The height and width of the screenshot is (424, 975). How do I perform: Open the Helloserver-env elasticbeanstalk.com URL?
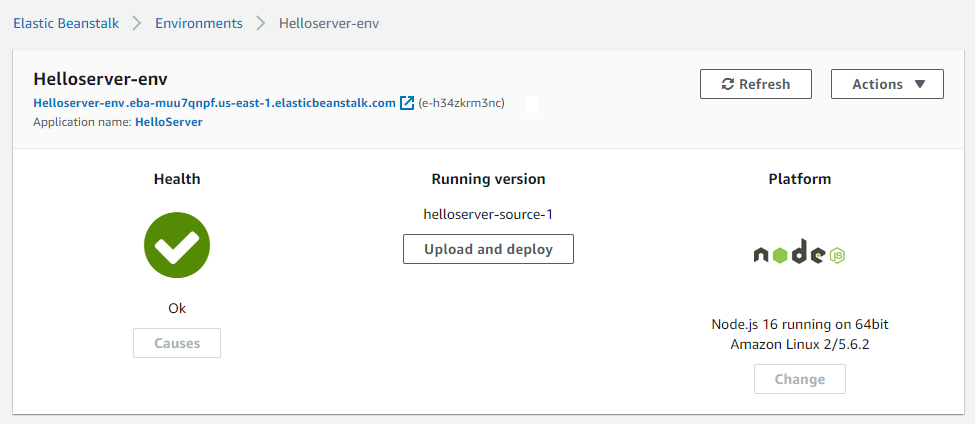pos(214,103)
